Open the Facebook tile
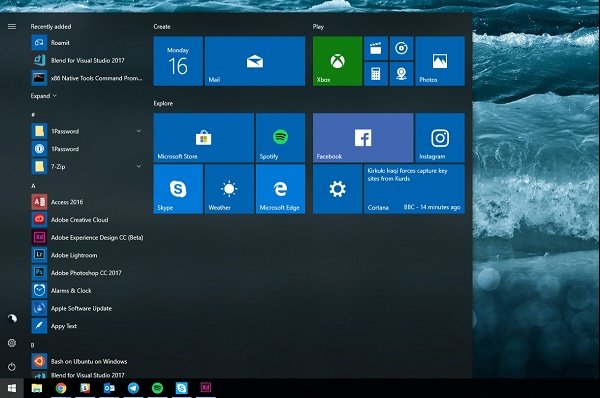The image size is (600, 398). coord(363,138)
